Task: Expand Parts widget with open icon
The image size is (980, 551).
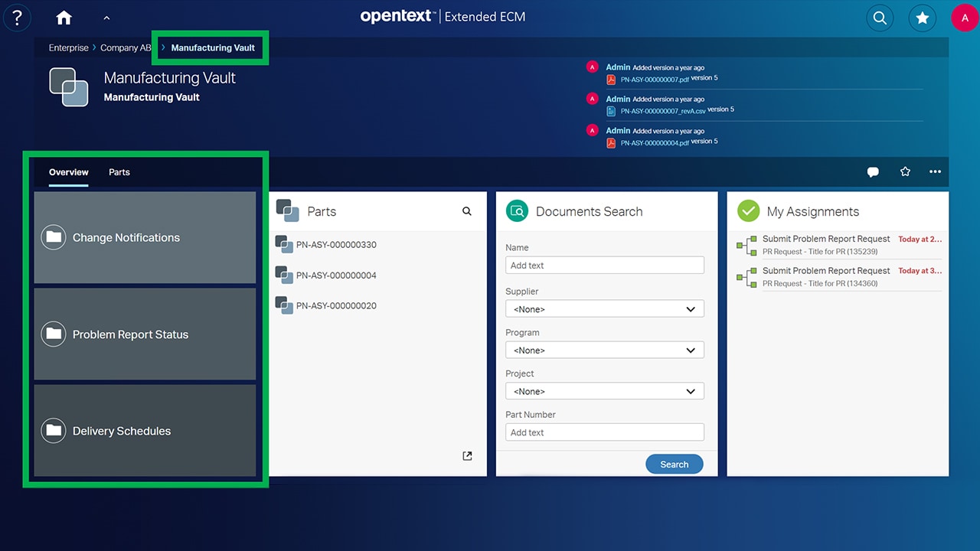Action: pos(467,456)
